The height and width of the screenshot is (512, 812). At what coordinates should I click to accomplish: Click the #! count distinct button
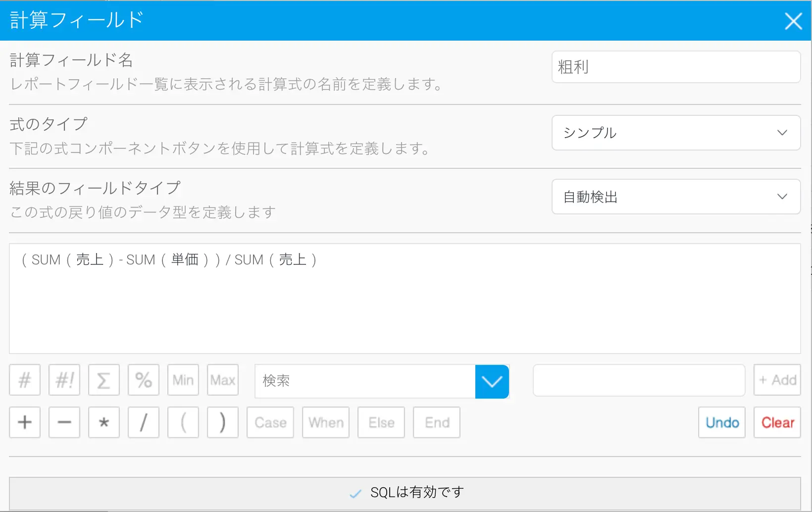[64, 380]
